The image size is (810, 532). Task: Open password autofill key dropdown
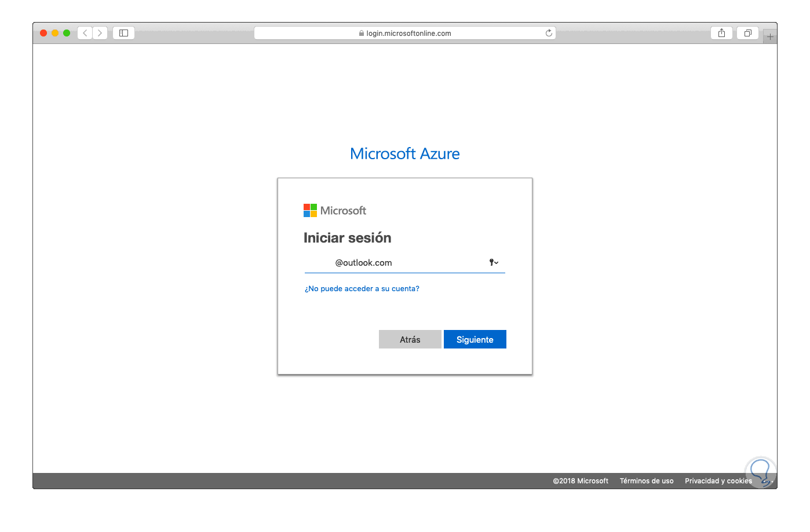coord(494,263)
